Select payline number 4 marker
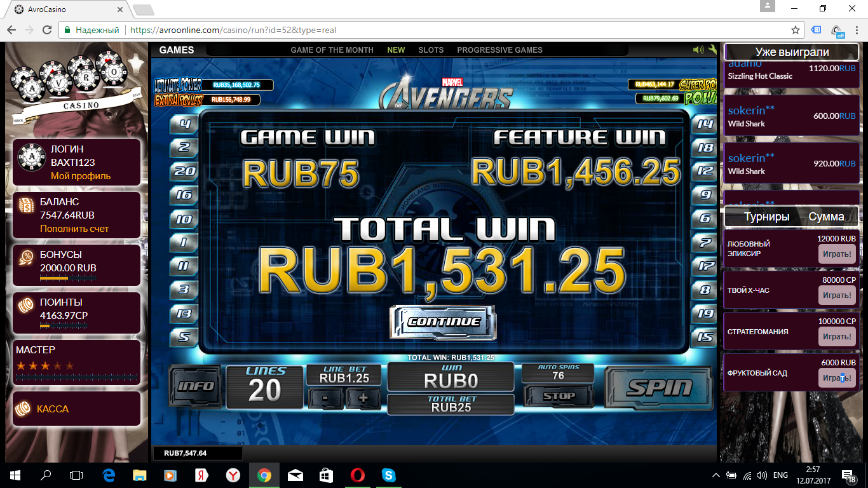The height and width of the screenshot is (488, 868). (184, 125)
